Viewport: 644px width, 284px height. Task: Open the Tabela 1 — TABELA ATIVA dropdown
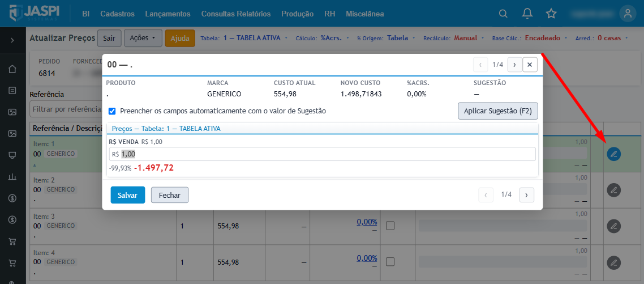(x=244, y=38)
